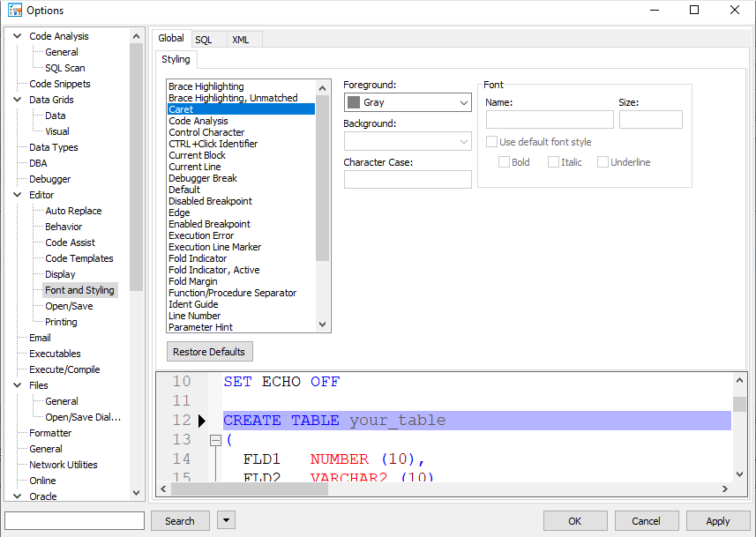Click the styling list scroll down arrow
The height and width of the screenshot is (537, 756).
coord(323,324)
